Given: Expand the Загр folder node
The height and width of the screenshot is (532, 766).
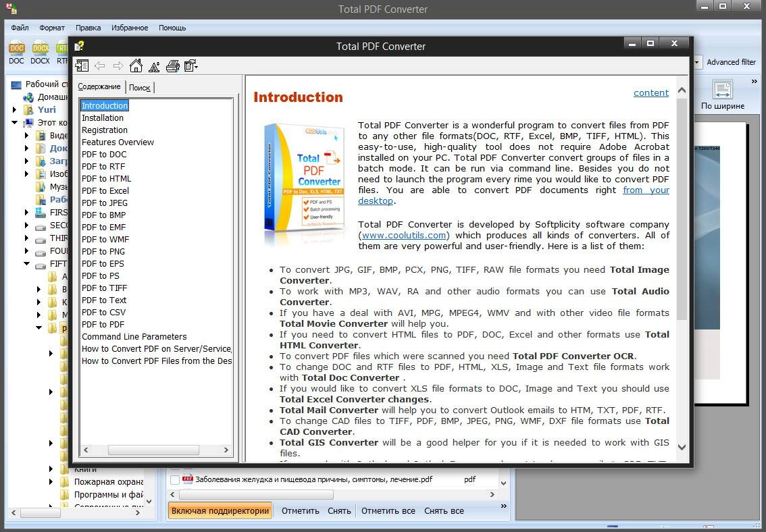Looking at the screenshot, I should tap(27, 161).
